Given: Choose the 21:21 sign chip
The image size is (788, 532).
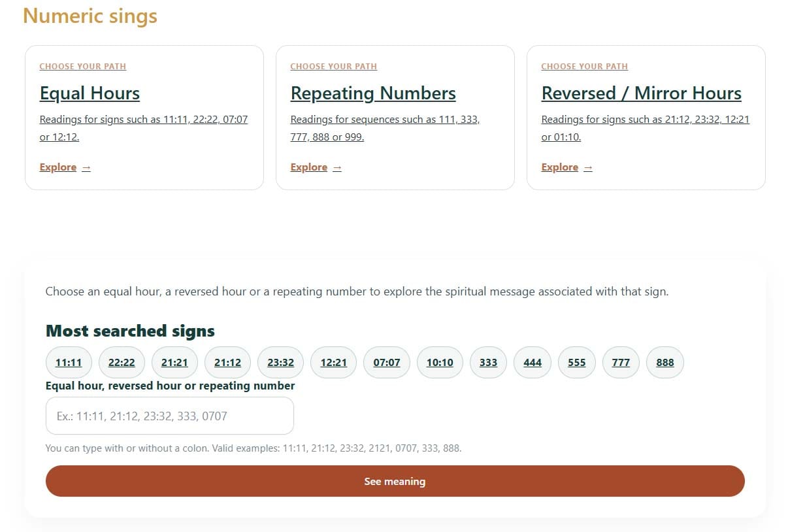Looking at the screenshot, I should point(174,362).
